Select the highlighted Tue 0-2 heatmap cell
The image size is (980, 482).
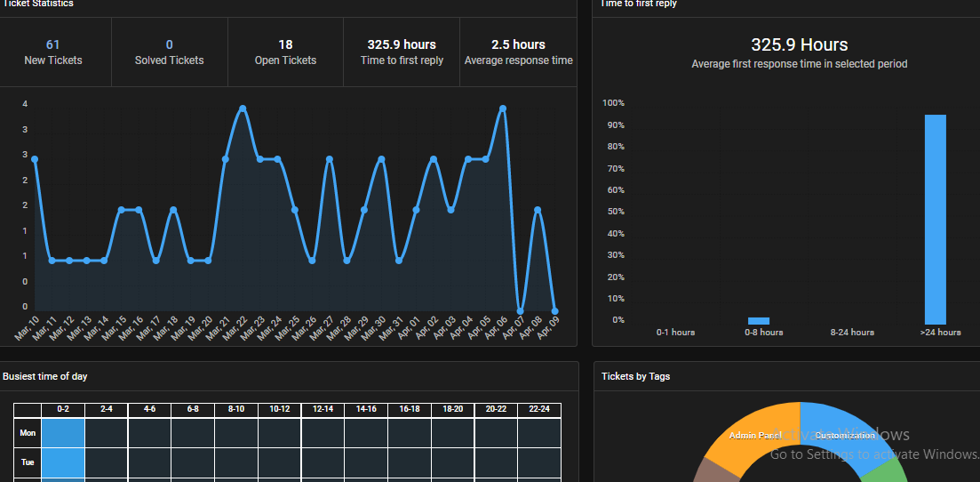[63, 463]
